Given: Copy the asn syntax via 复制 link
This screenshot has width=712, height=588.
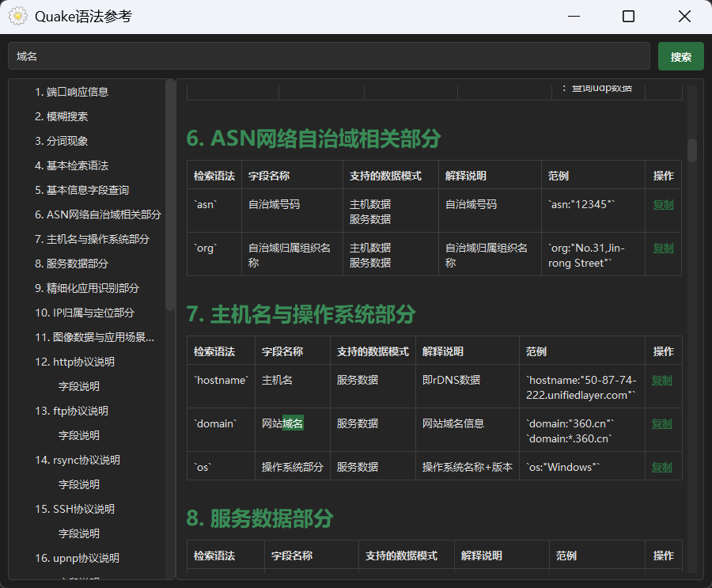Looking at the screenshot, I should (x=663, y=204).
